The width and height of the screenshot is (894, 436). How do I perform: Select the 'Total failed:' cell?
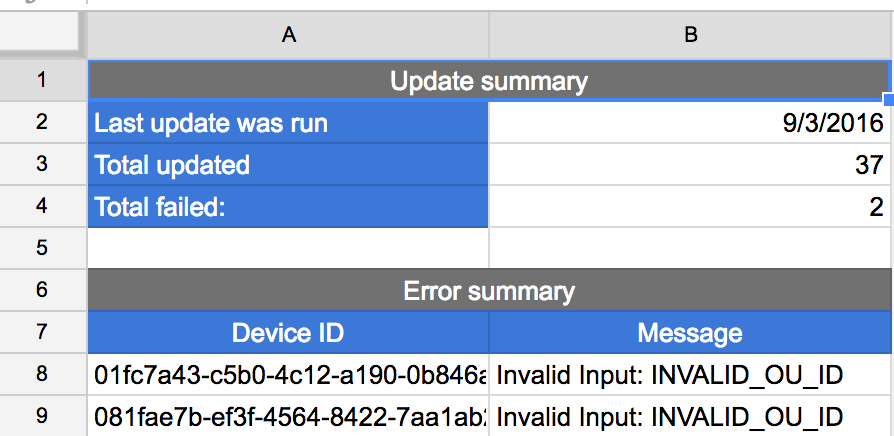tap(288, 207)
